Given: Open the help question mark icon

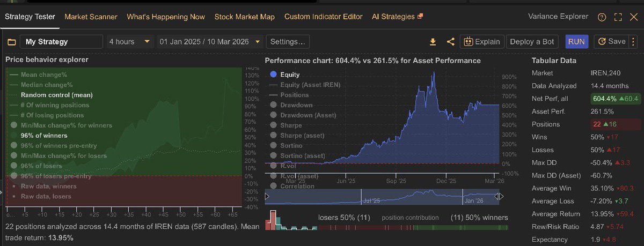Looking at the screenshot, I should (x=601, y=17).
